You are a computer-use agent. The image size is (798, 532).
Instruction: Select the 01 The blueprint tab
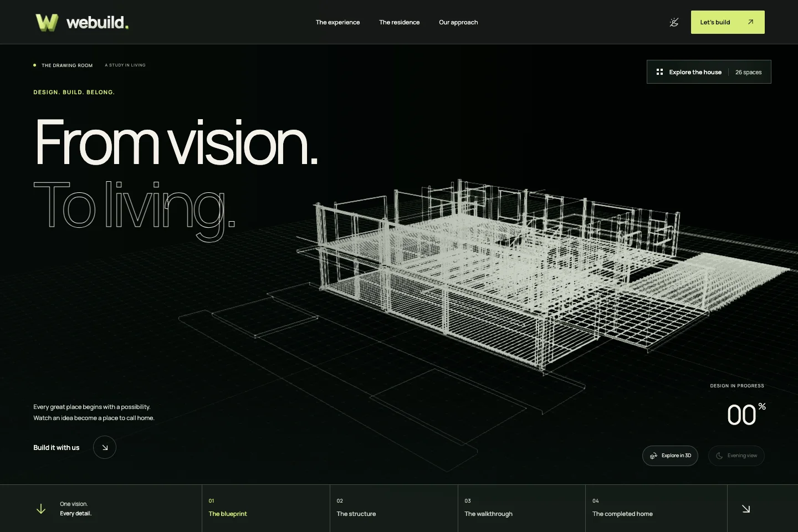[266, 509]
